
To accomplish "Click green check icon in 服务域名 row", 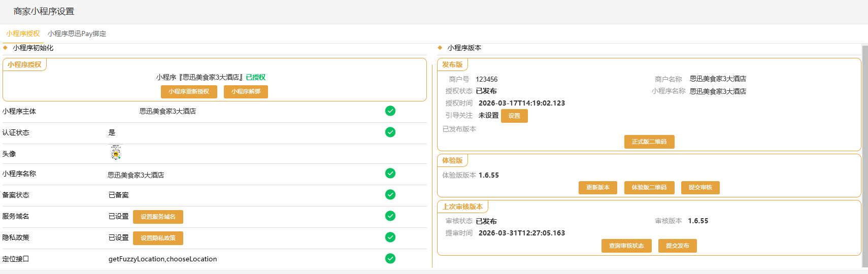I will pos(390,216).
